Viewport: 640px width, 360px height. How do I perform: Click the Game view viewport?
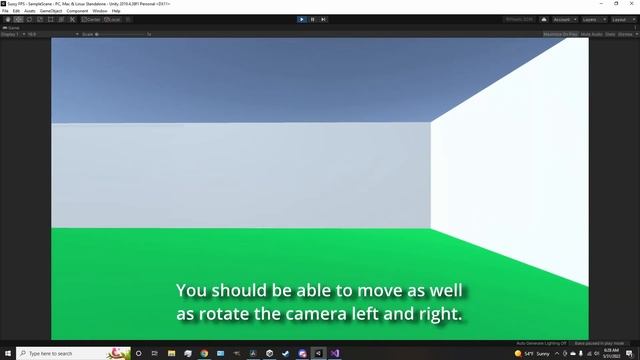click(x=320, y=189)
